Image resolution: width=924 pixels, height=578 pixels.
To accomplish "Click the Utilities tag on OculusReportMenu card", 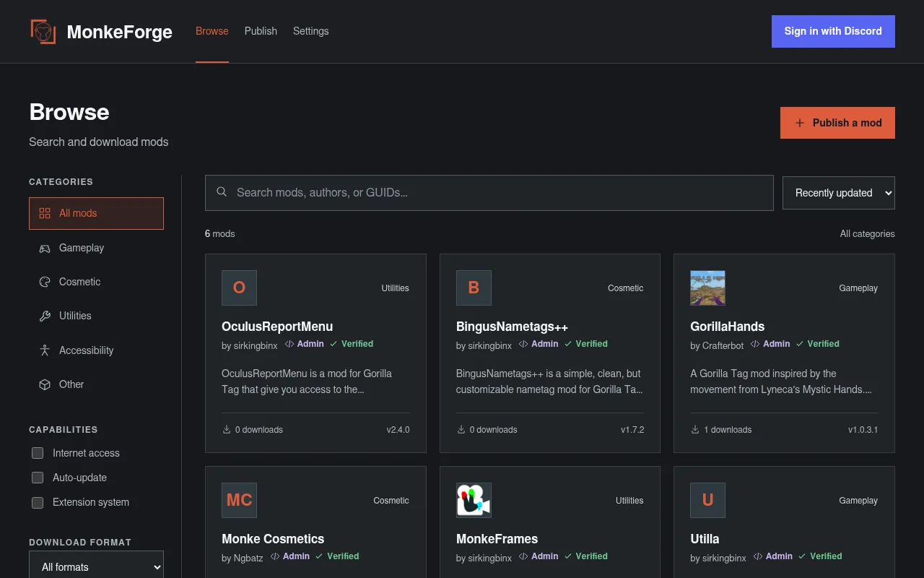I will pyautogui.click(x=395, y=288).
